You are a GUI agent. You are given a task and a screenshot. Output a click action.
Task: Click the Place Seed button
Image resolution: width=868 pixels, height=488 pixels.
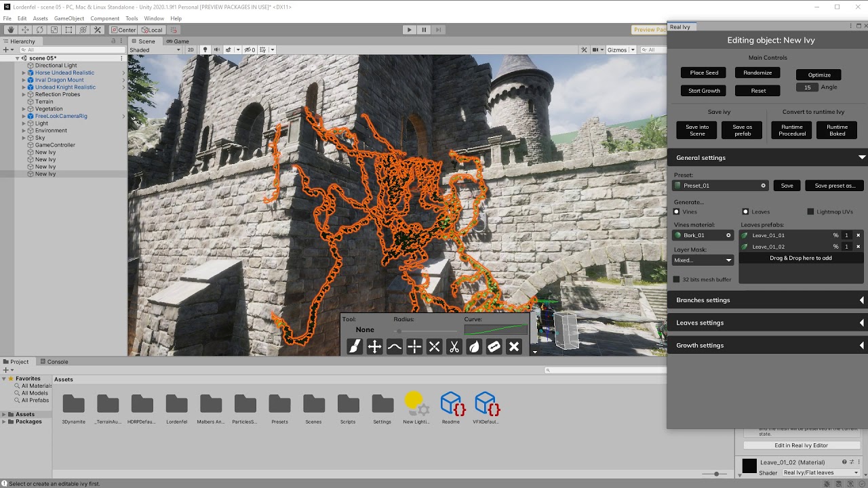pos(704,73)
